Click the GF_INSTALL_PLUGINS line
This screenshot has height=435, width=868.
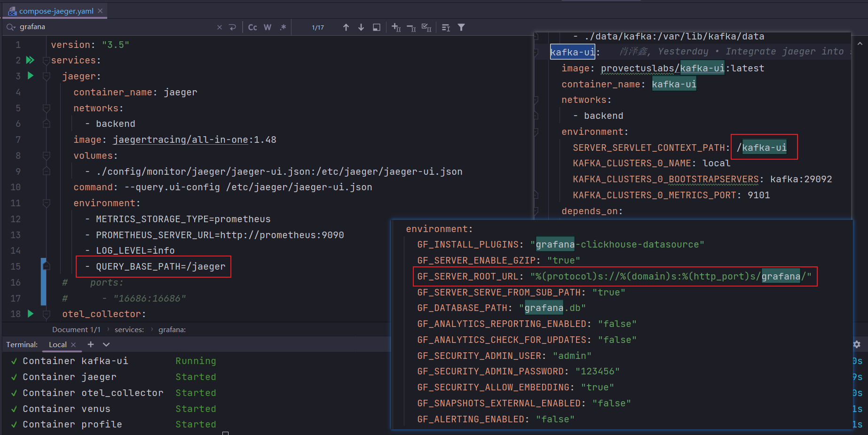click(560, 244)
